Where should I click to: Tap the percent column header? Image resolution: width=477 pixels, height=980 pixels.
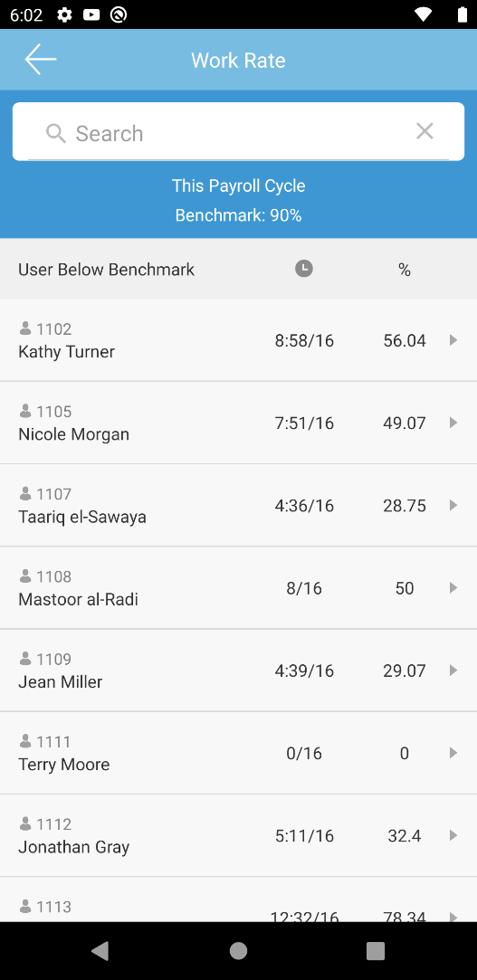click(405, 270)
